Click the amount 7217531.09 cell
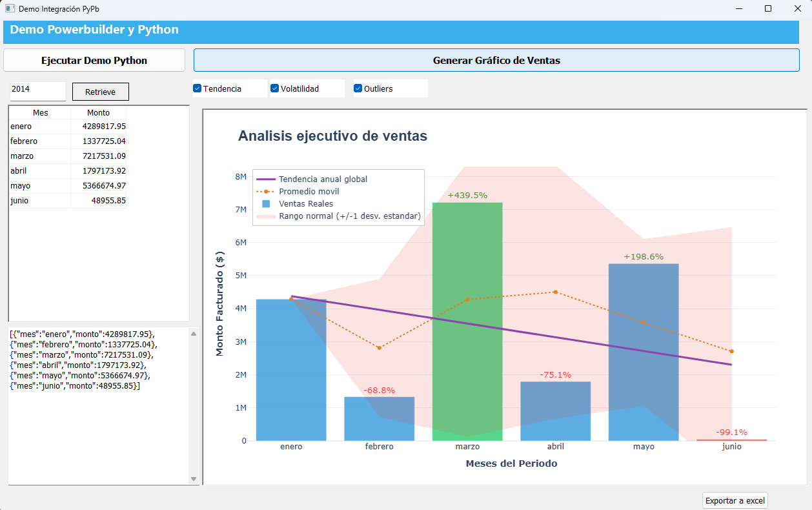 tap(99, 156)
